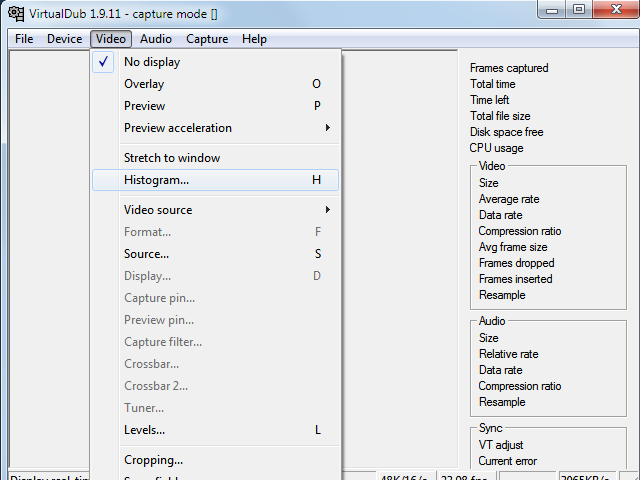Screen dimensions: 640x480
Task: Click the Current error label
Action: [507, 461]
